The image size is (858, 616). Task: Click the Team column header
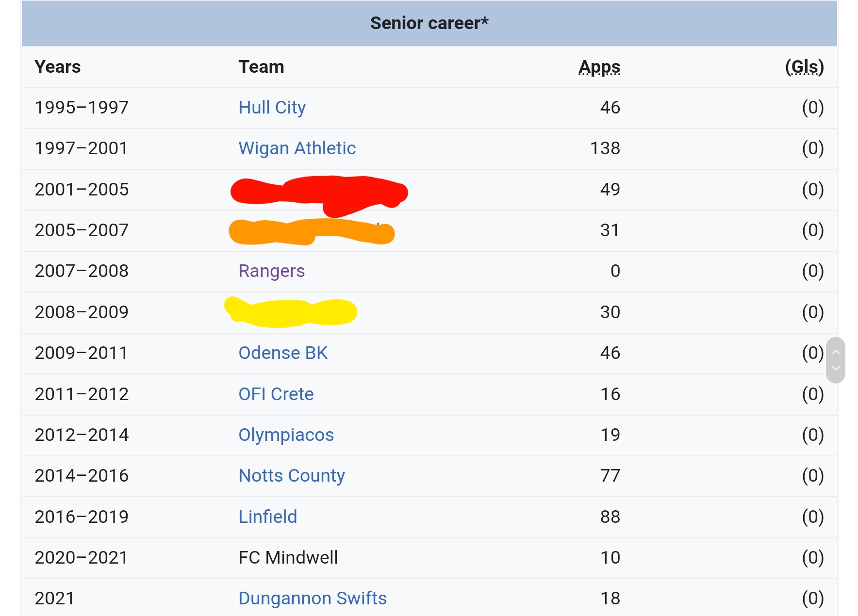click(261, 67)
